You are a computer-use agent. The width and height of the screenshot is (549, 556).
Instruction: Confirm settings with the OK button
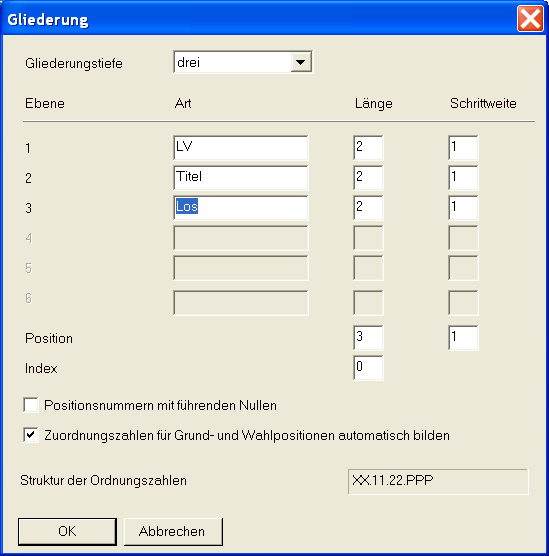(x=67, y=531)
